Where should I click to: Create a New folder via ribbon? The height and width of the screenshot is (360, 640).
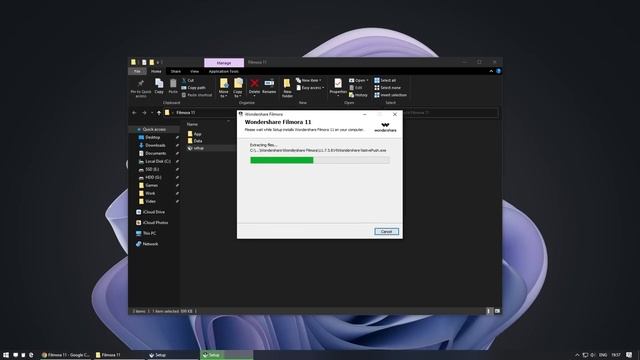287,88
